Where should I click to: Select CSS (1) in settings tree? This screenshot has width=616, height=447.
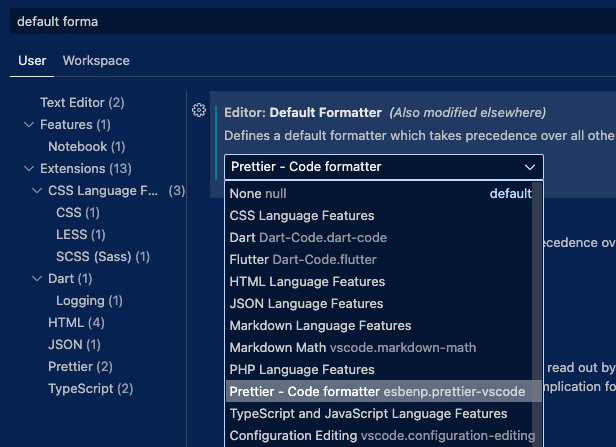pyautogui.click(x=78, y=213)
